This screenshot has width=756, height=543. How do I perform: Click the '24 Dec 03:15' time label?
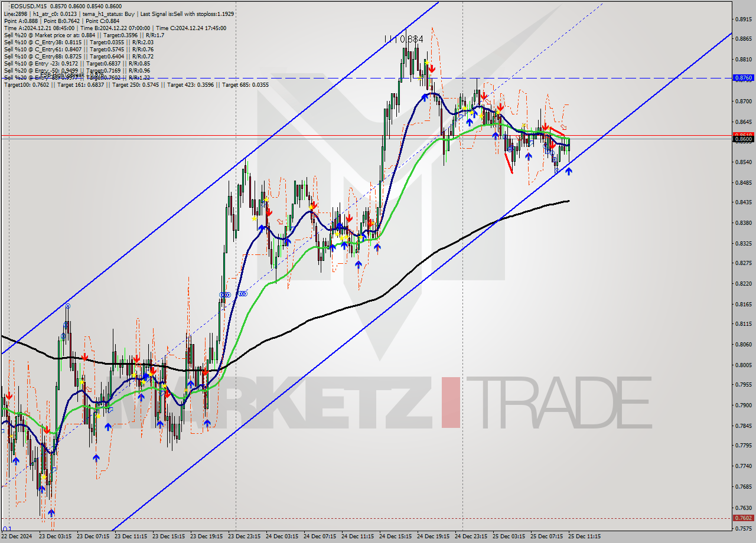[x=282, y=537]
